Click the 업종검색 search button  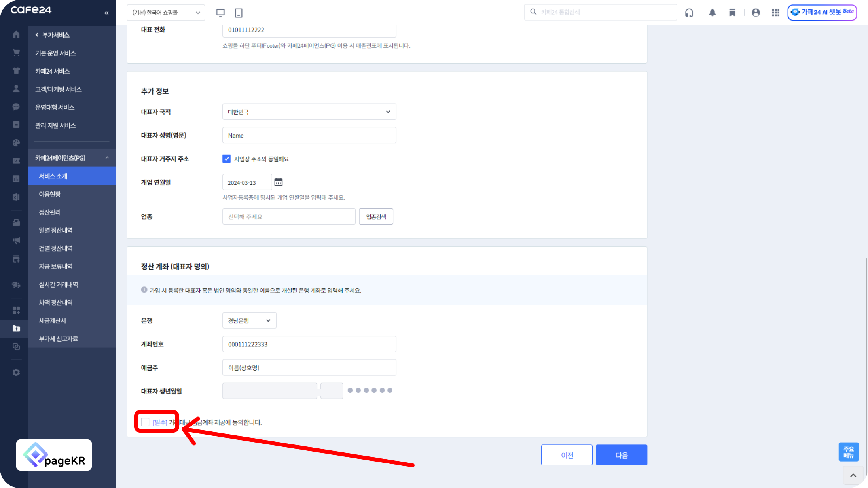[x=376, y=217]
